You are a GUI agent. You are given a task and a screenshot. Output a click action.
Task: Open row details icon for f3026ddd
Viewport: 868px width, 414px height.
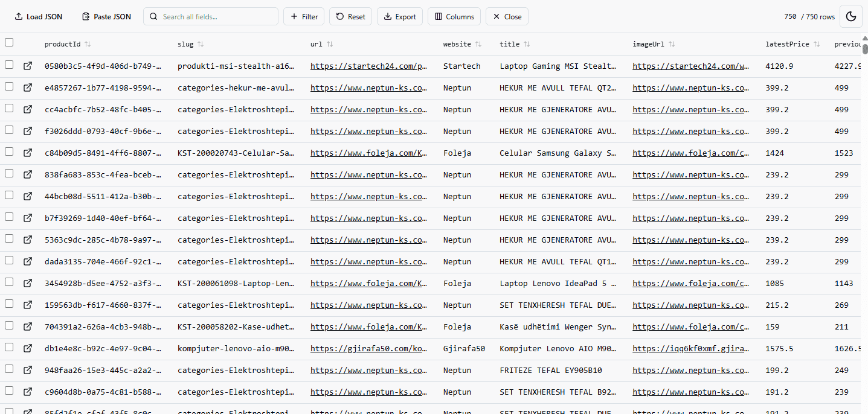28,131
